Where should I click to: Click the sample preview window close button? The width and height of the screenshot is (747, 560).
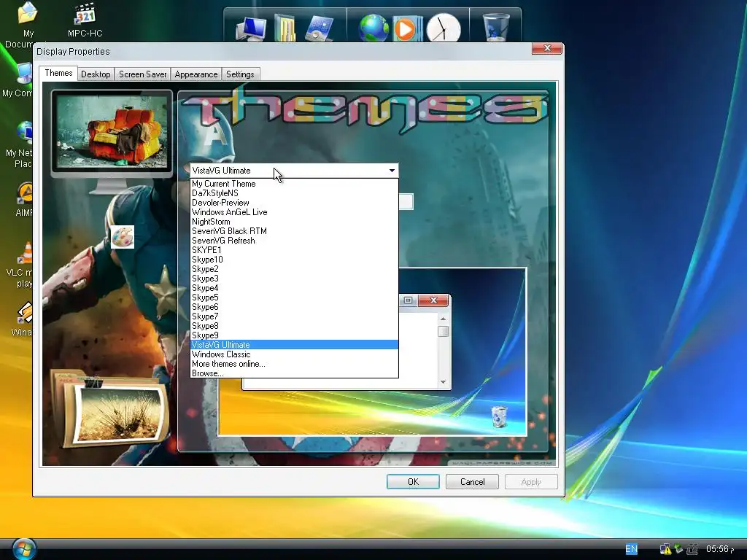point(433,300)
